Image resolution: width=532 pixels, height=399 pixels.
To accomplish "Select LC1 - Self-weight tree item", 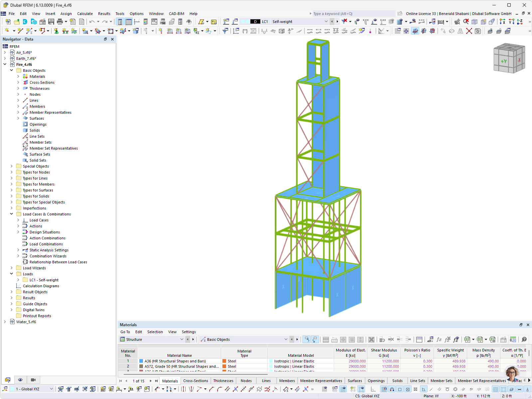I will click(x=44, y=280).
